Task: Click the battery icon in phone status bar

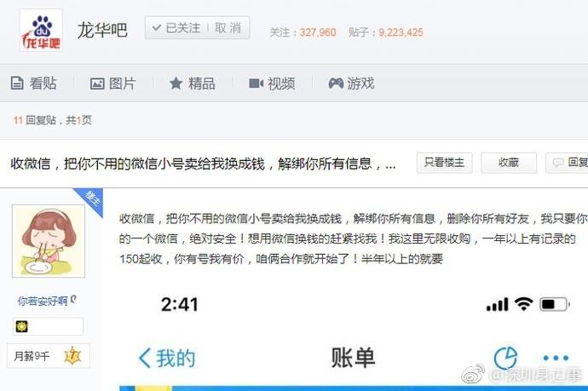Action: [x=555, y=304]
